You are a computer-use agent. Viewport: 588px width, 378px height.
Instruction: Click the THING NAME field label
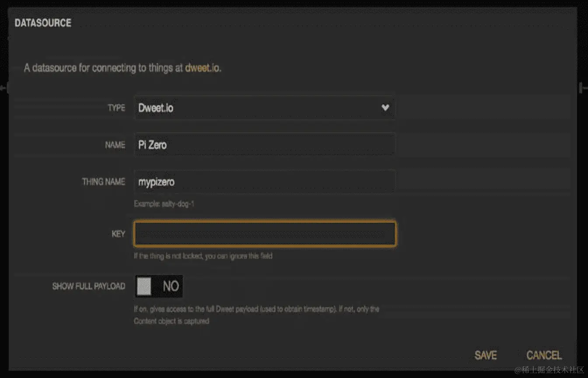click(104, 182)
